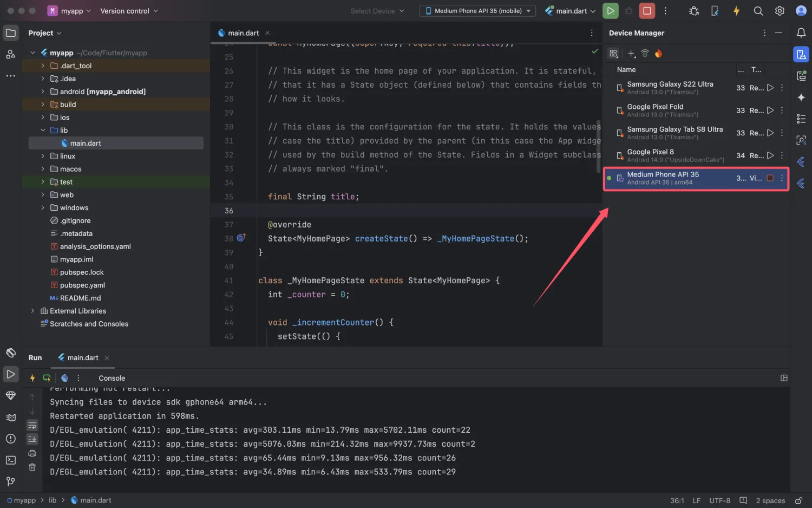812x508 pixels.
Task: Open the Search Everywhere magnifier icon
Action: pos(758,11)
